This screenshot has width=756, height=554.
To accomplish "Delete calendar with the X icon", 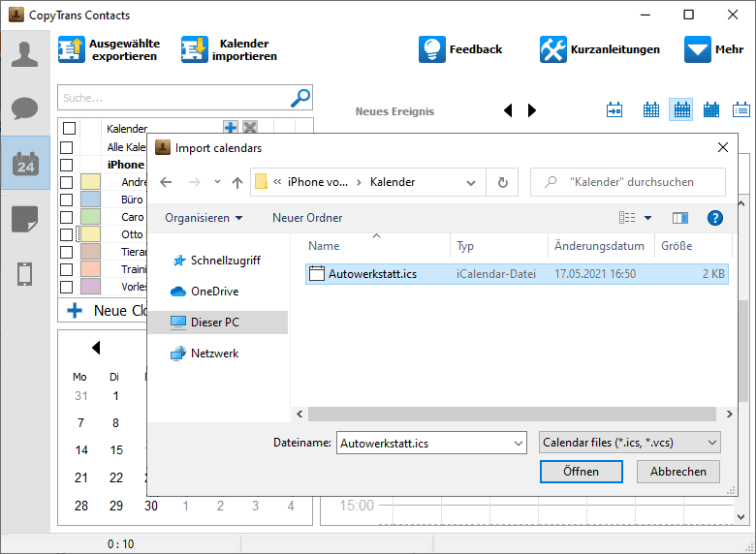I will (x=250, y=127).
